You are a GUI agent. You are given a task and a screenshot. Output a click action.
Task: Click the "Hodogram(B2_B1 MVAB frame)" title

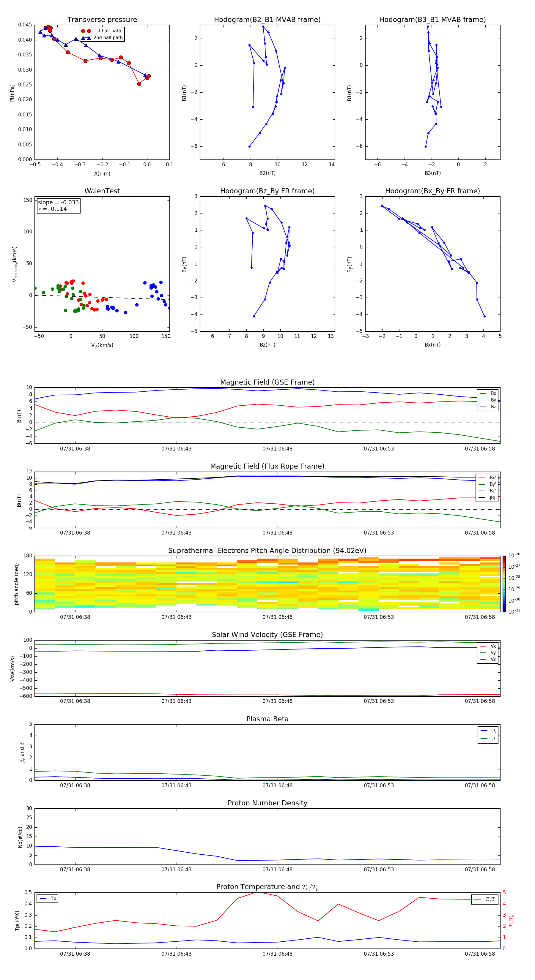coord(267,20)
